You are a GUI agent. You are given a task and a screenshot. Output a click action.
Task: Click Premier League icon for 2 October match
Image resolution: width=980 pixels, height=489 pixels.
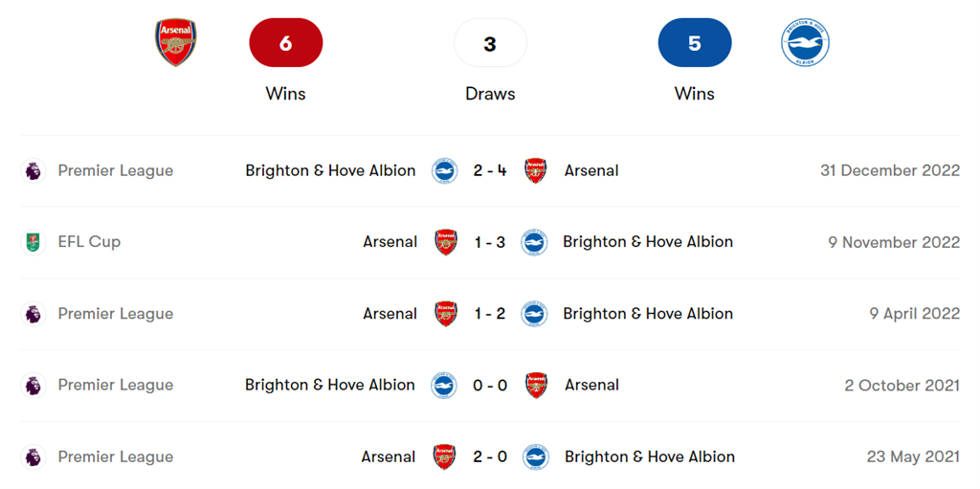point(33,386)
